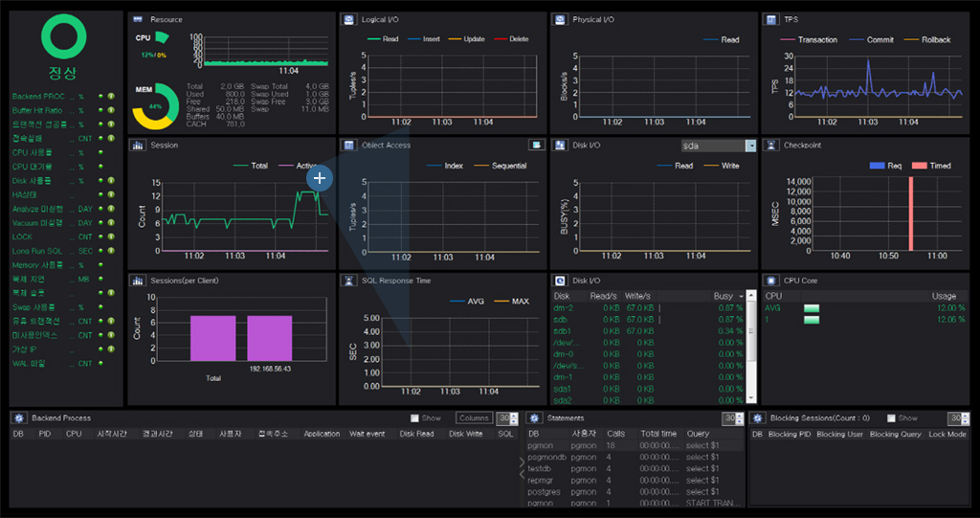980x518 pixels.
Task: Click the Backend Process gear icon
Action: click(19, 418)
